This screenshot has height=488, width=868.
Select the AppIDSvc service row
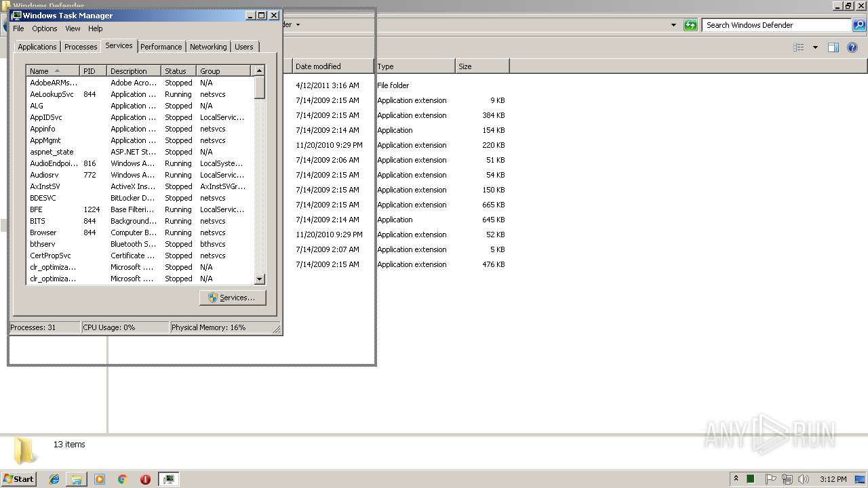tap(140, 117)
